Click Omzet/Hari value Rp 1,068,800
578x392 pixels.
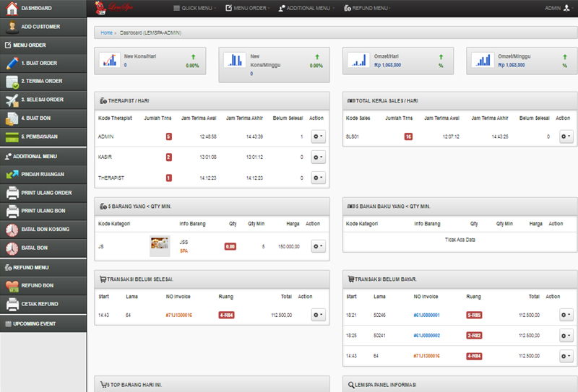click(387, 65)
